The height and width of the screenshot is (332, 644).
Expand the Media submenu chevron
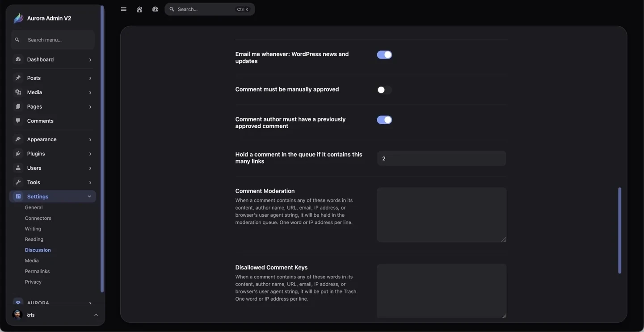point(90,92)
